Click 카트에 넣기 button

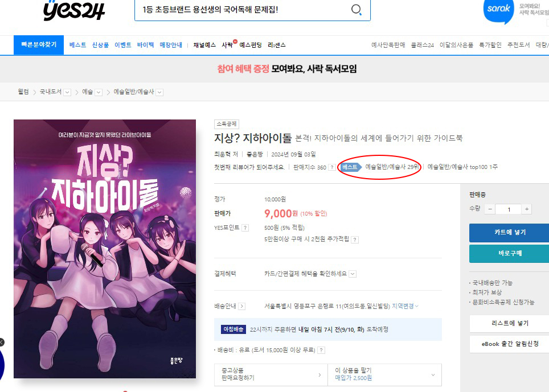[509, 233]
